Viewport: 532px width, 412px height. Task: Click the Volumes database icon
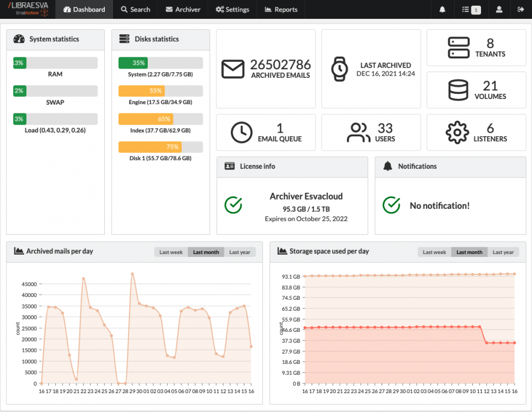point(458,90)
